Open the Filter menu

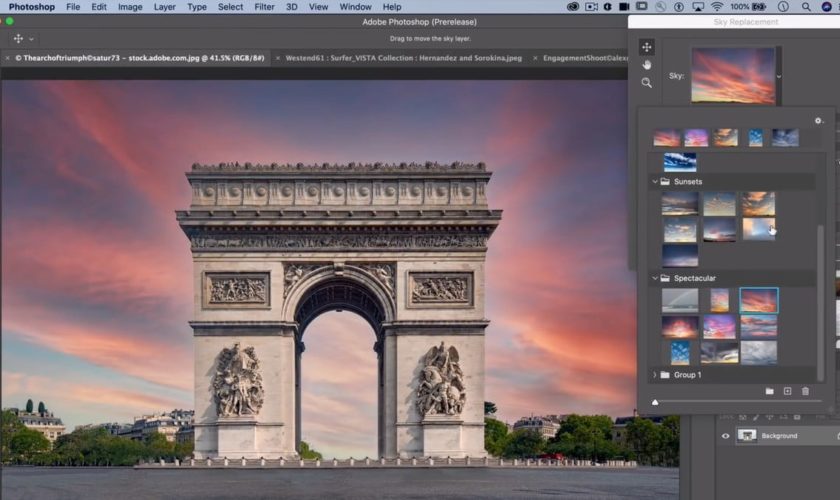point(264,7)
